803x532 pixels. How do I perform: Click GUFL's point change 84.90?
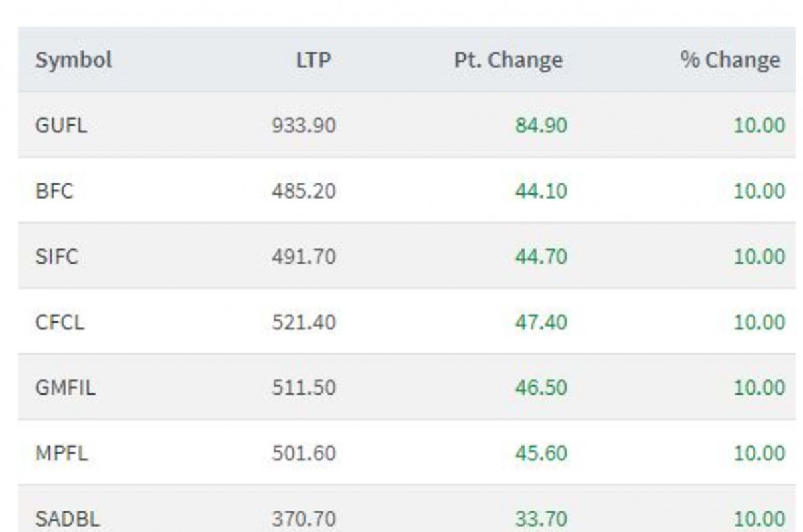click(x=541, y=125)
